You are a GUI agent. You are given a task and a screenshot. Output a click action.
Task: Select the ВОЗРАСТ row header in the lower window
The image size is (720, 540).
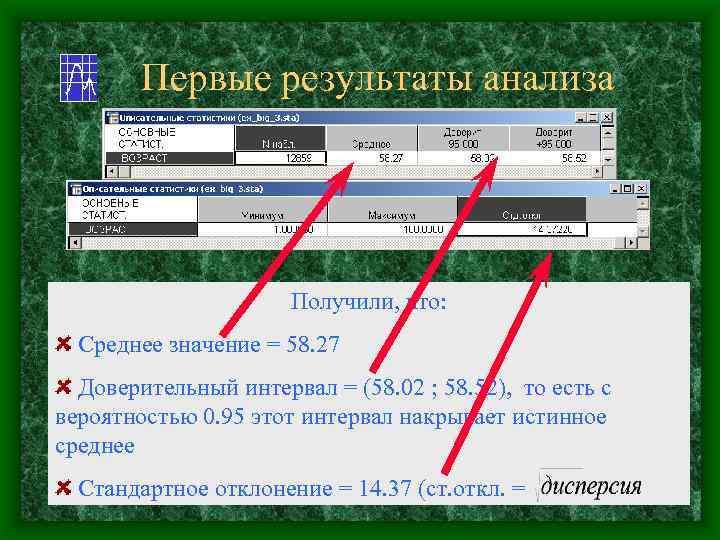point(133,229)
